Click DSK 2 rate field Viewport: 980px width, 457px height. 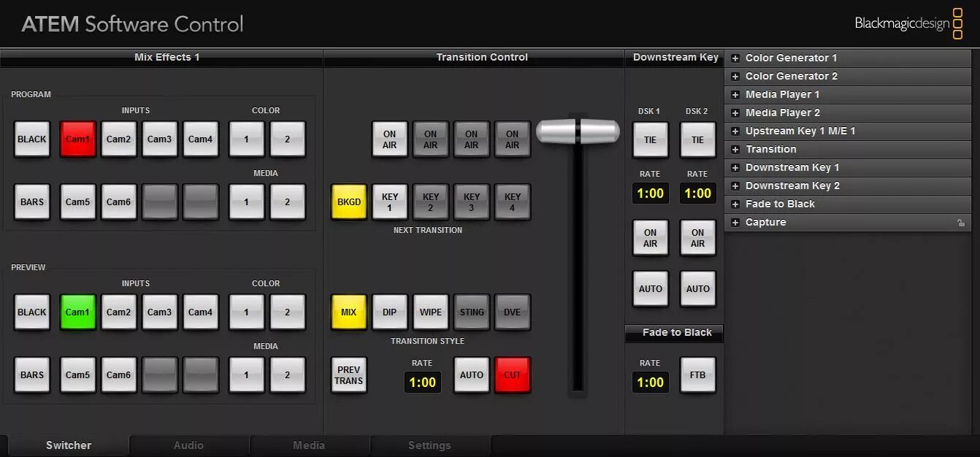point(698,193)
